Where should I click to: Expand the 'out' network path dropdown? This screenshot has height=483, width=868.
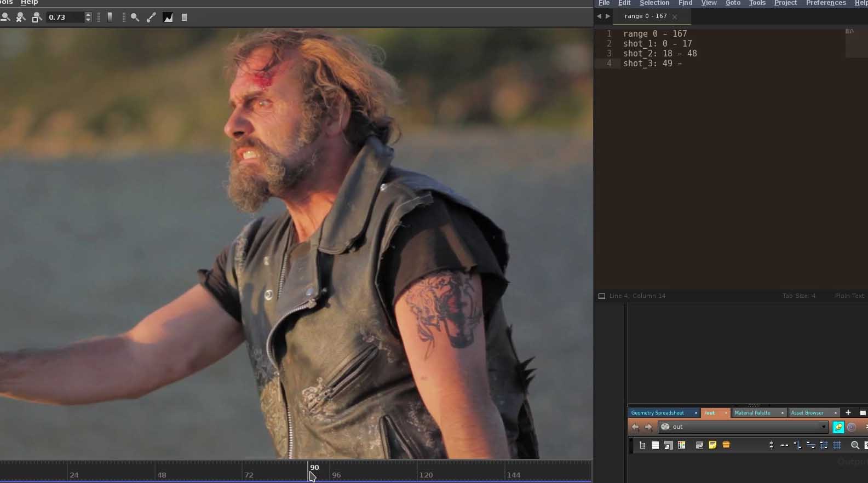click(823, 427)
